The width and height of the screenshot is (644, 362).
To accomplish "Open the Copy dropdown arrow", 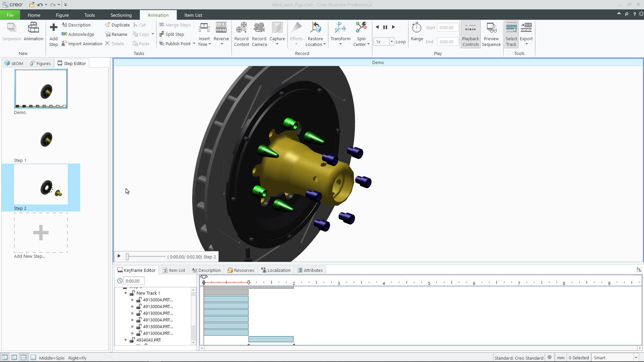I will (x=153, y=34).
